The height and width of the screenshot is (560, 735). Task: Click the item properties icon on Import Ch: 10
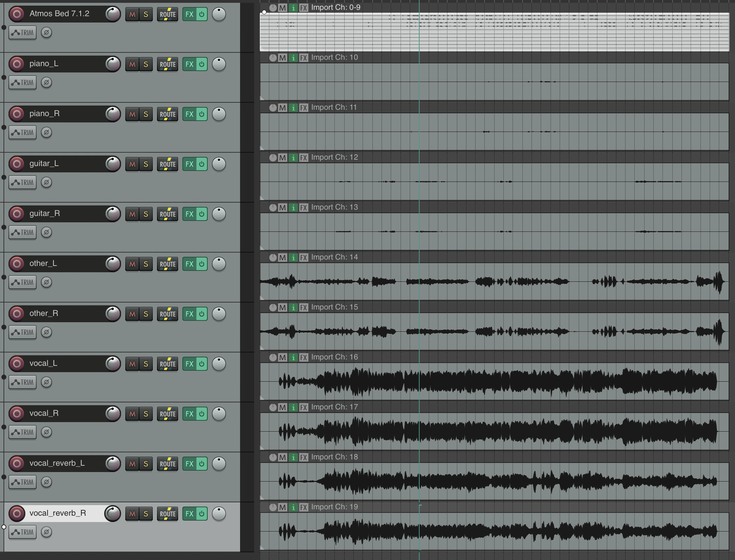293,58
